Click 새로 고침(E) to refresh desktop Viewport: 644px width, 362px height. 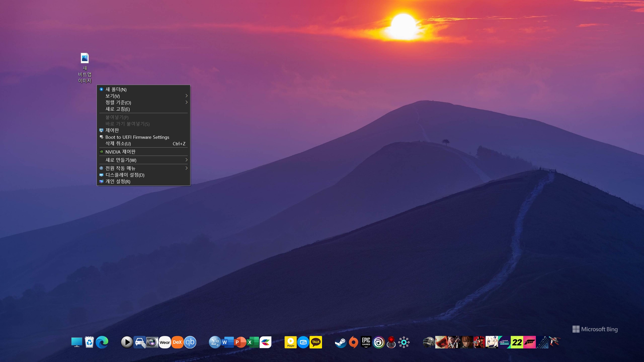point(143,109)
